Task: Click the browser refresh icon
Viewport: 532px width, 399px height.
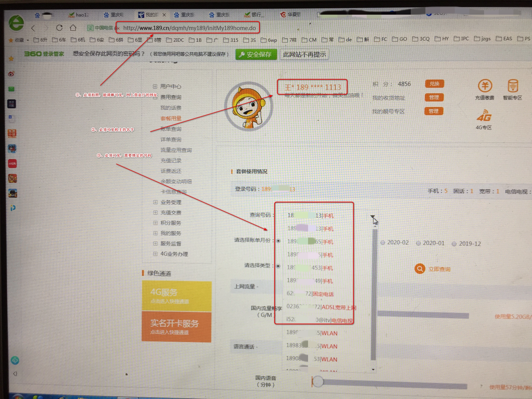Action: [59, 28]
